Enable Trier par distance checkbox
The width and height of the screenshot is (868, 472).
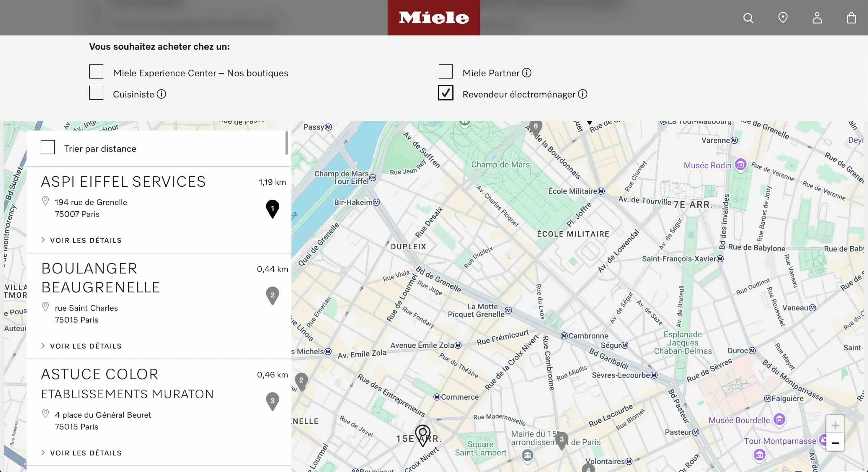click(x=48, y=147)
